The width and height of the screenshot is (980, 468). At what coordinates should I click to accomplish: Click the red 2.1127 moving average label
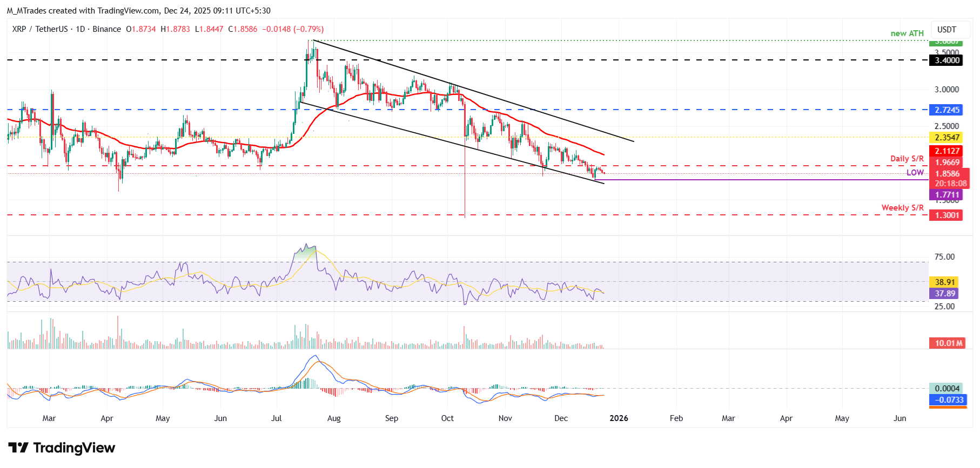click(948, 151)
